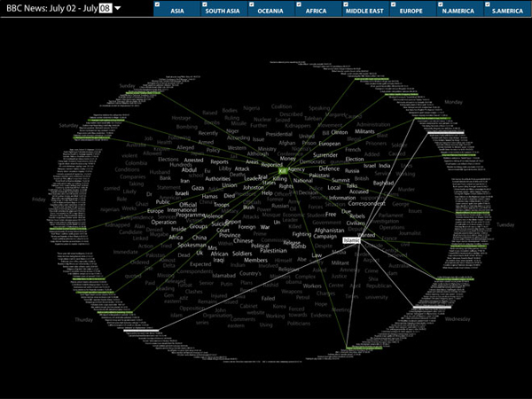
Task: Select the word 'International'
Action: [182, 210]
